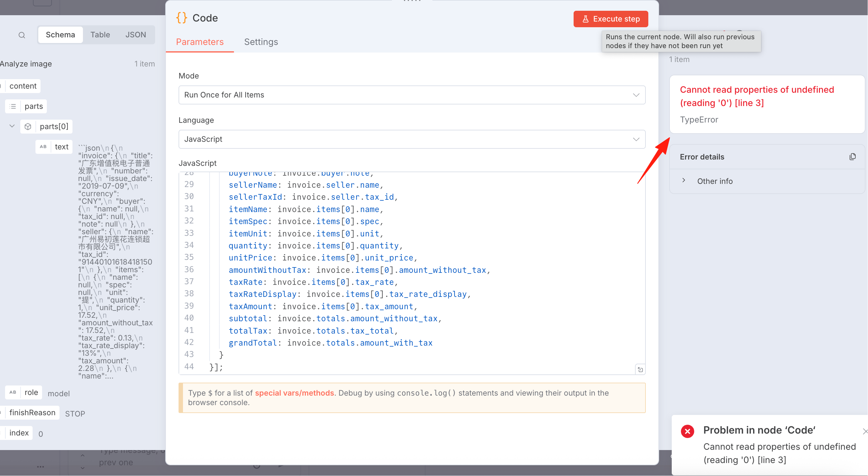This screenshot has height=476, width=868.
Task: Click the Execute step button
Action: click(x=611, y=19)
